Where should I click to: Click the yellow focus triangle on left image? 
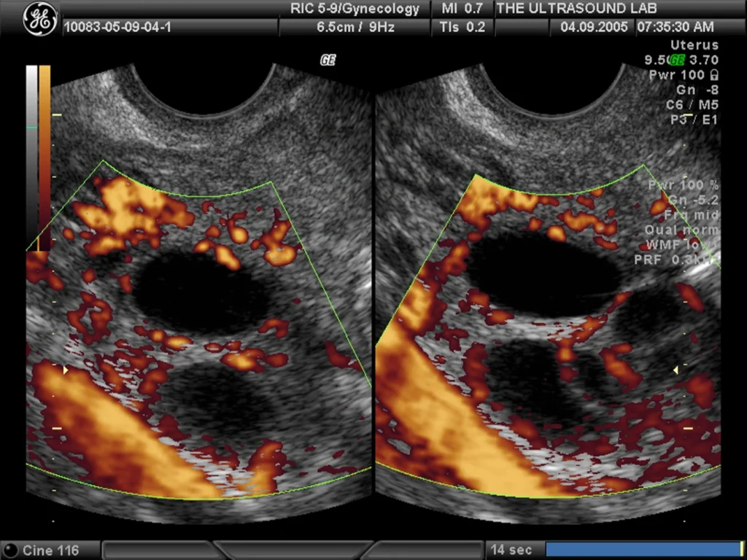click(66, 370)
